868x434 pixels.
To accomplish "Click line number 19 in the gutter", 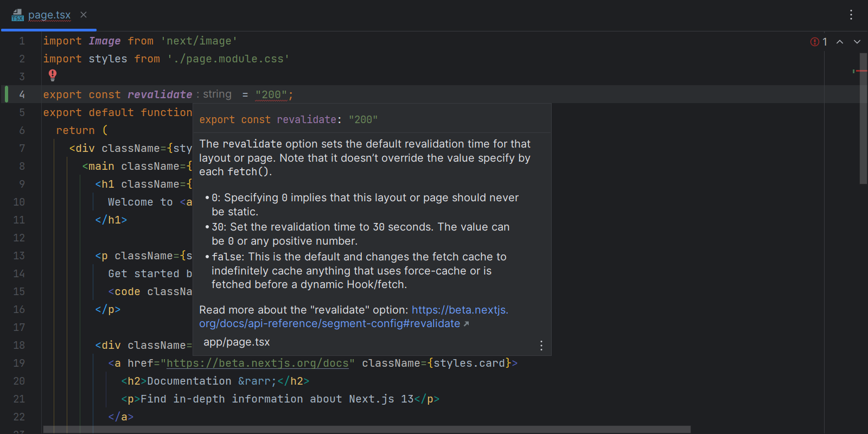I will (20, 363).
